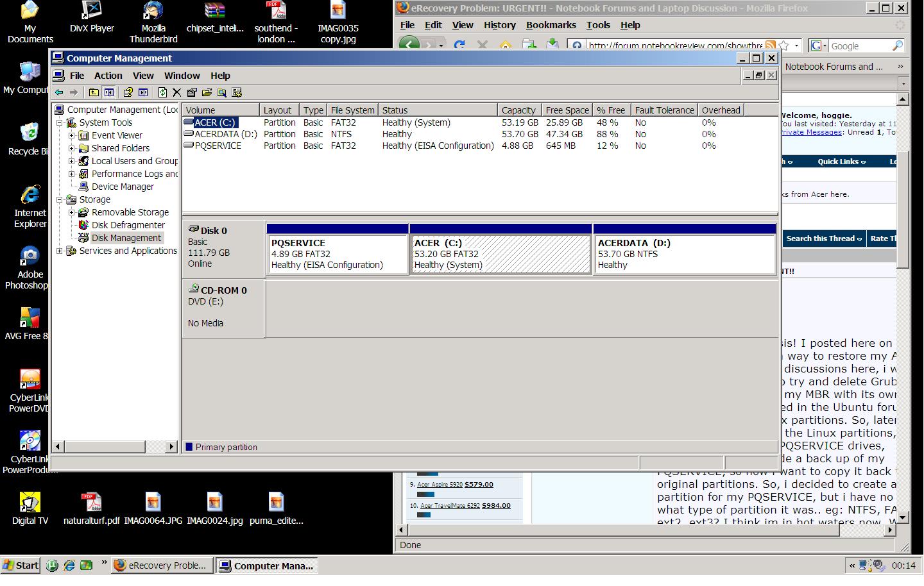
Task: Sort by the File System column header
Action: point(352,110)
